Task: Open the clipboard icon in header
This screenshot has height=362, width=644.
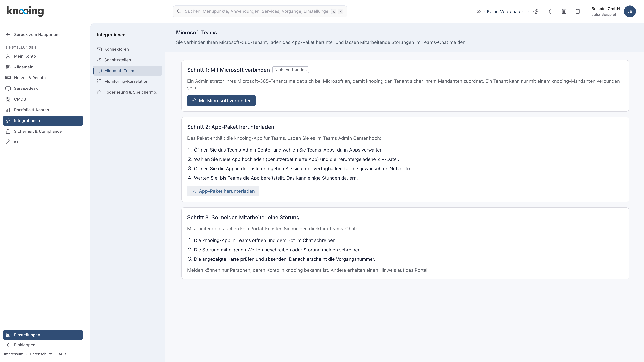Action: [x=577, y=11]
